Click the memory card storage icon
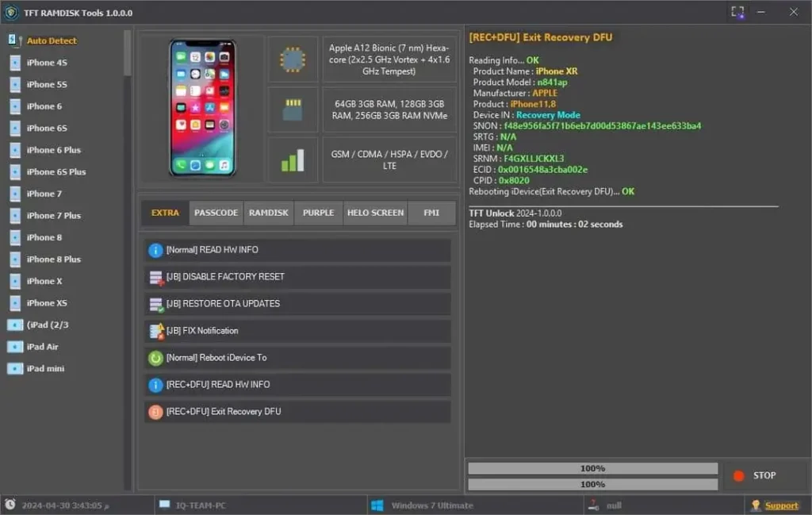 (x=293, y=110)
